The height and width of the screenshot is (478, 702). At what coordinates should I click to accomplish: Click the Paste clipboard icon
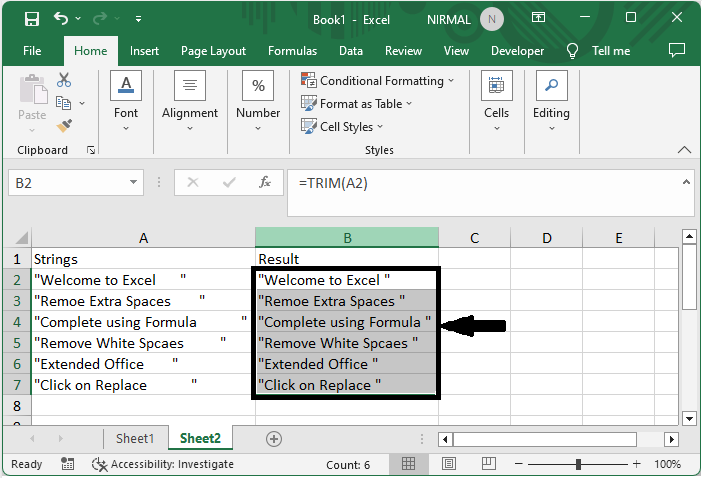33,89
